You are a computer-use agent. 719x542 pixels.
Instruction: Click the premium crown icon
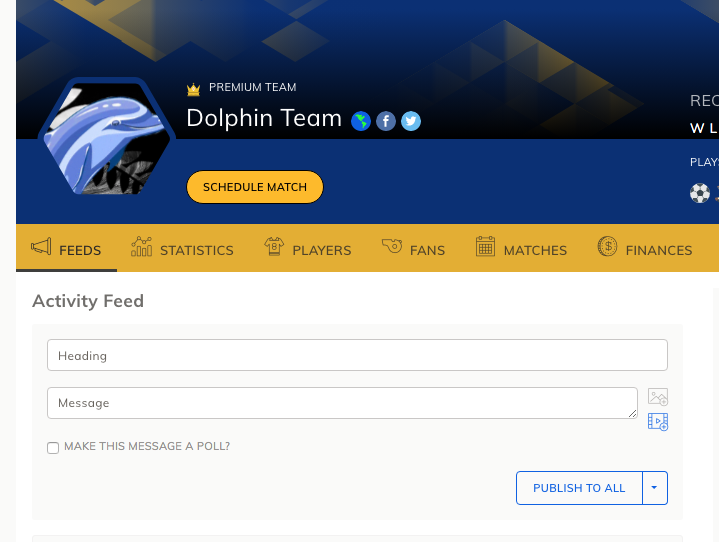194,89
